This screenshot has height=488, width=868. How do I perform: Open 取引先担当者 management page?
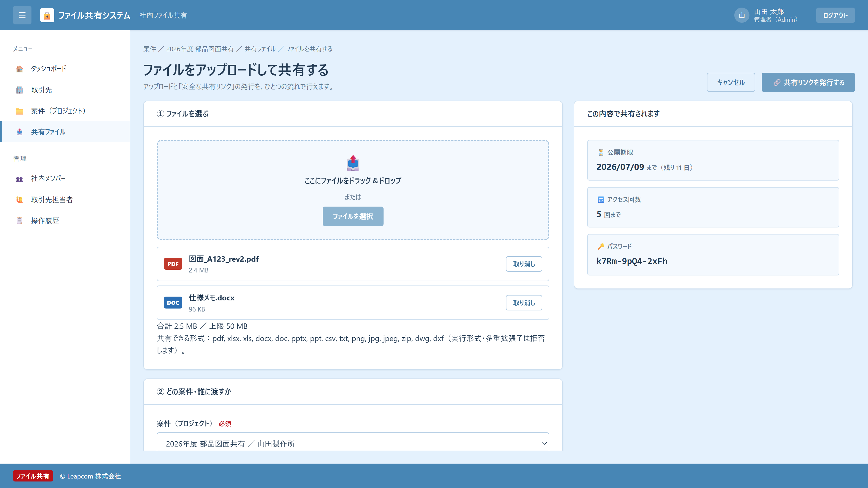(65, 200)
